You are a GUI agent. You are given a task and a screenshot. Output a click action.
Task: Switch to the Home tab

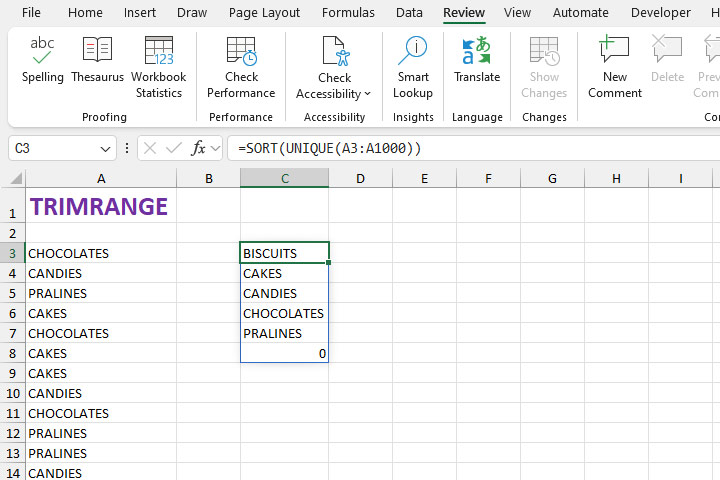pos(85,12)
